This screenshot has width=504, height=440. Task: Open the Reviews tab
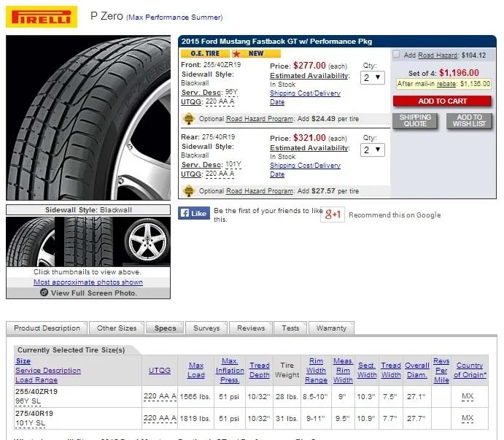251,328
